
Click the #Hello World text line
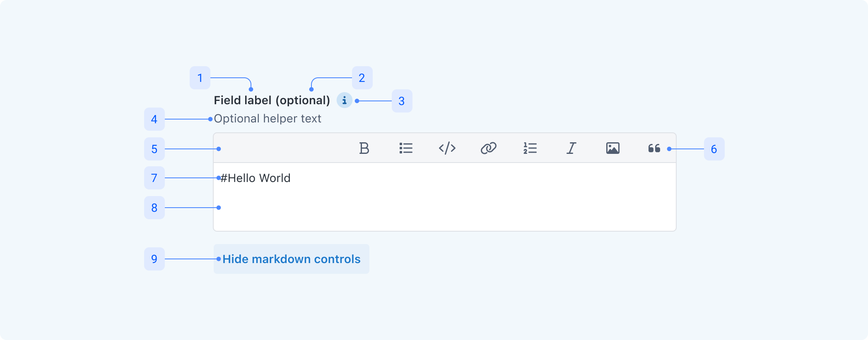[256, 178]
